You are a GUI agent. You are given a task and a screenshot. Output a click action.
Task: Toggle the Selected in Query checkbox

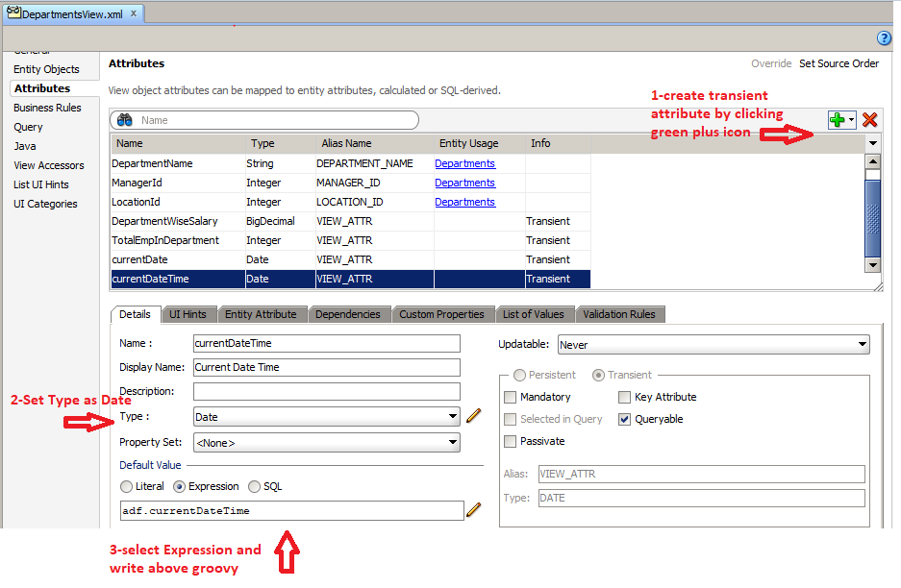pyautogui.click(x=510, y=420)
